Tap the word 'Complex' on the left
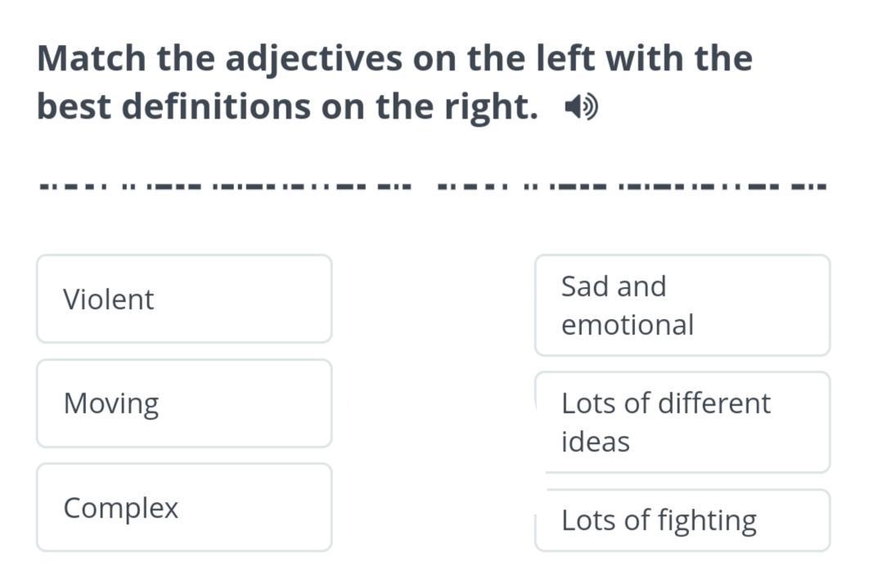This screenshot has height=588, width=874. coord(120,509)
